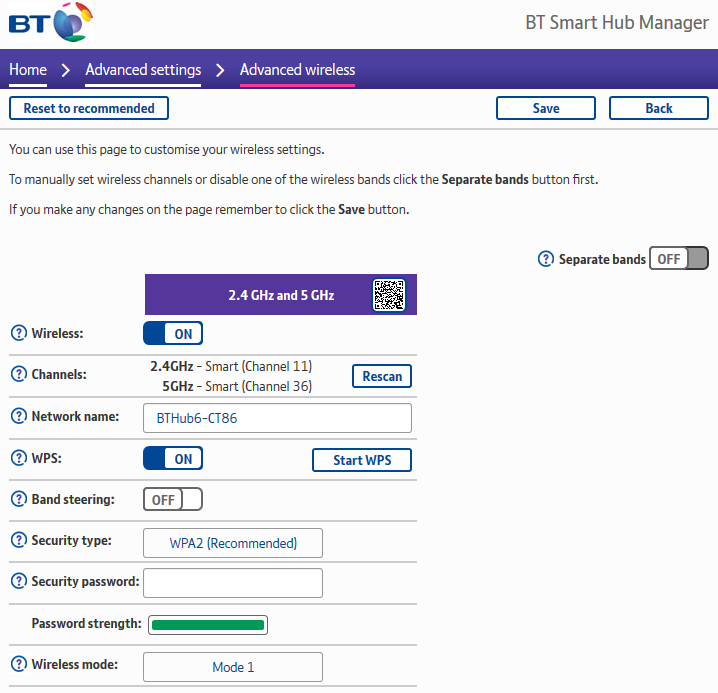Click Reset to recommended button
718x693 pixels.
coord(89,108)
